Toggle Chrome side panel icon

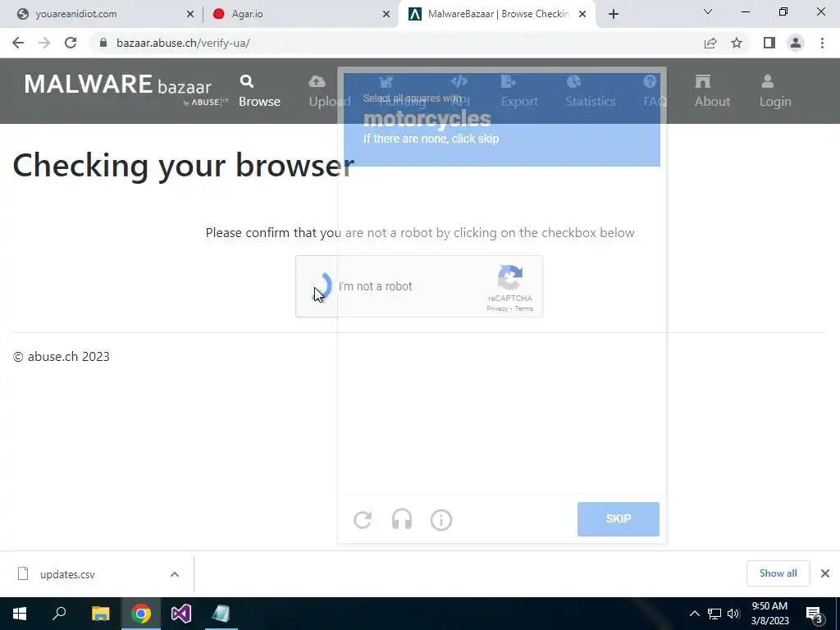[769, 43]
